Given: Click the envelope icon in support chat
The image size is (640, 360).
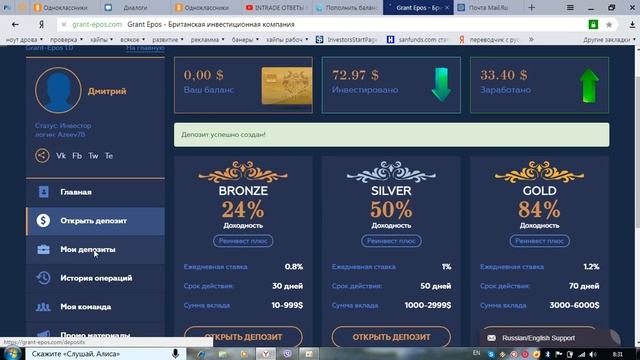Looking at the screenshot, I should pyautogui.click(x=491, y=338).
